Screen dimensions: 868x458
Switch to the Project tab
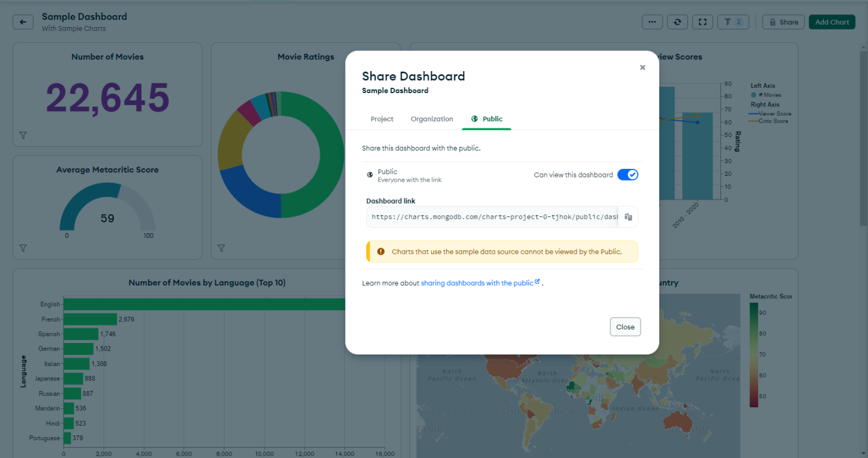(x=382, y=119)
